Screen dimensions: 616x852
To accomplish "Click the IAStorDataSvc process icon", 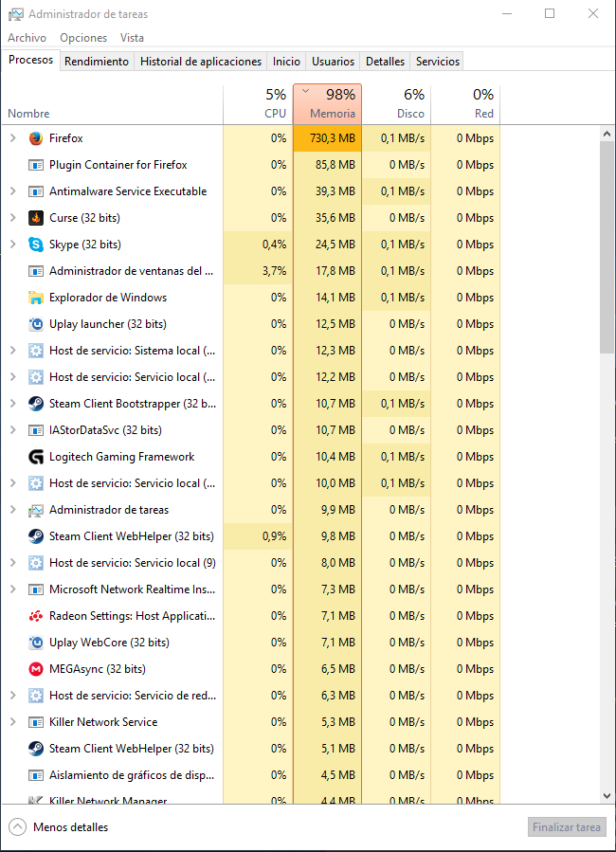I will click(x=36, y=430).
